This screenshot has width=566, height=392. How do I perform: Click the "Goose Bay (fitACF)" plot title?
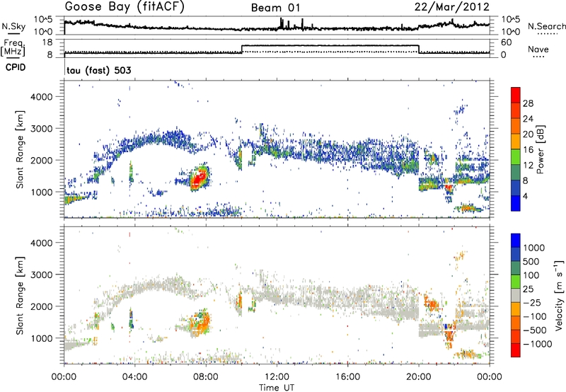[125, 7]
